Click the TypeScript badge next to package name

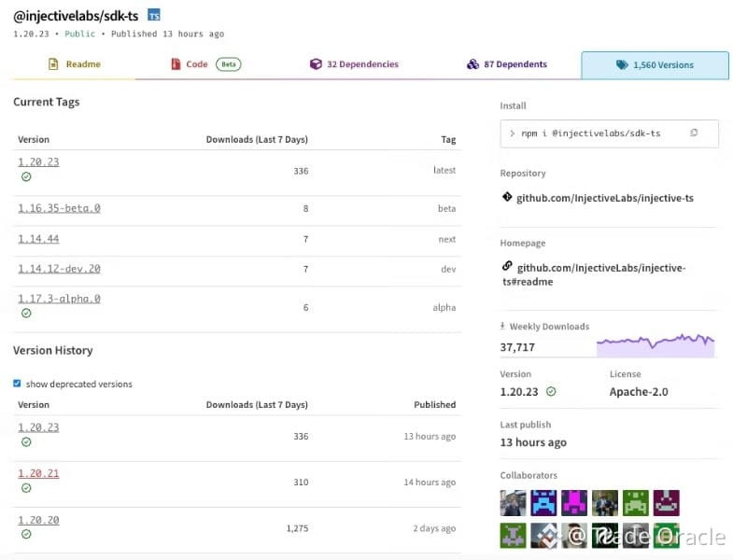pyautogui.click(x=154, y=16)
